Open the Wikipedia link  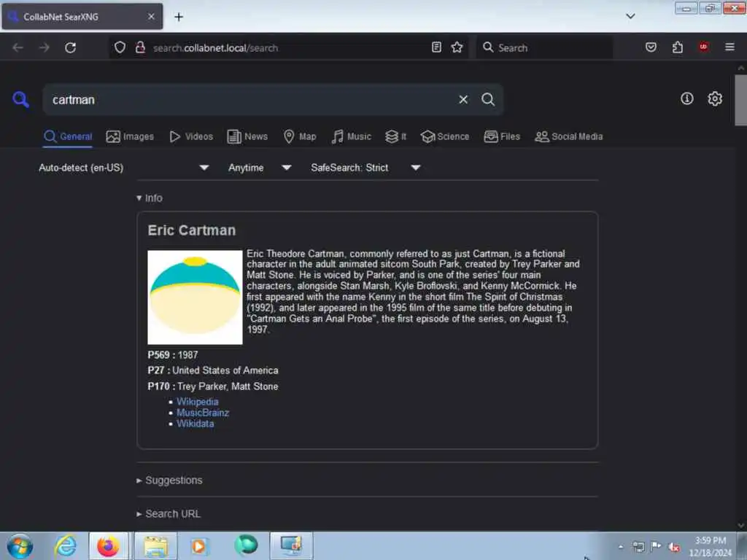tap(197, 402)
